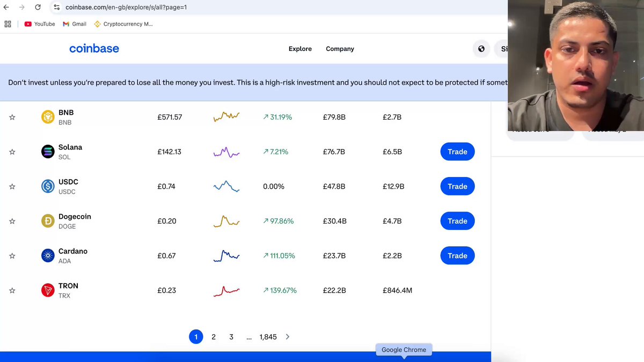Star Cardano to add to watchlist
644x362 pixels.
click(12, 256)
